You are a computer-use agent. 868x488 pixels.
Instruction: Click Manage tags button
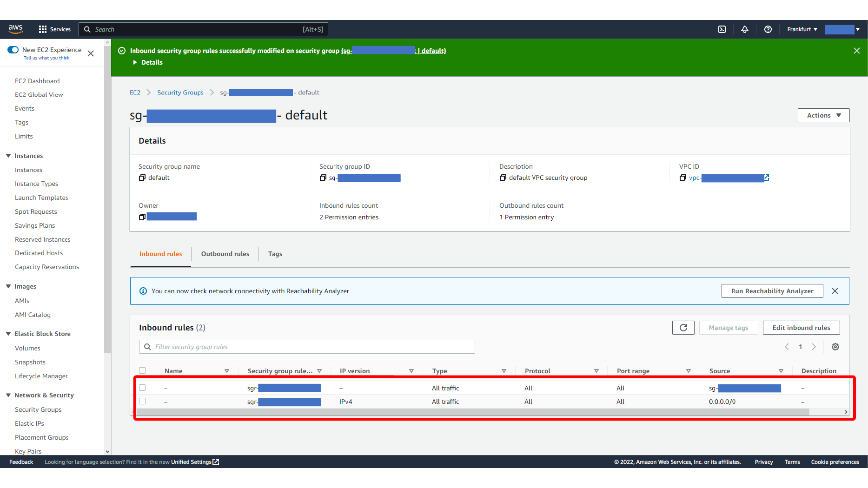tap(729, 328)
